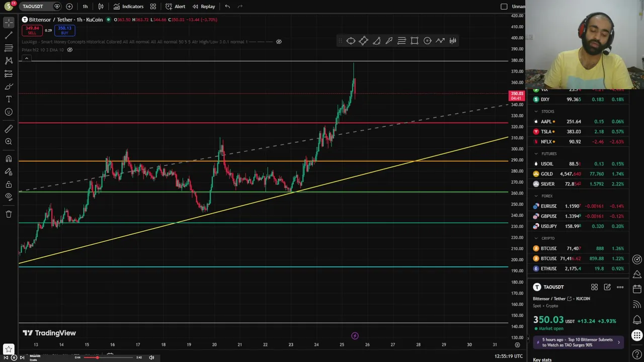Select ETHUSE row in the watchlist
This screenshot has width=644, height=362.
click(578, 268)
